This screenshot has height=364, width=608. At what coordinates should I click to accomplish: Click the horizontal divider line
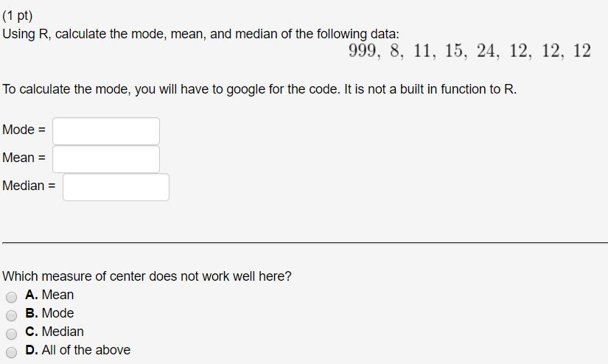pyautogui.click(x=305, y=243)
